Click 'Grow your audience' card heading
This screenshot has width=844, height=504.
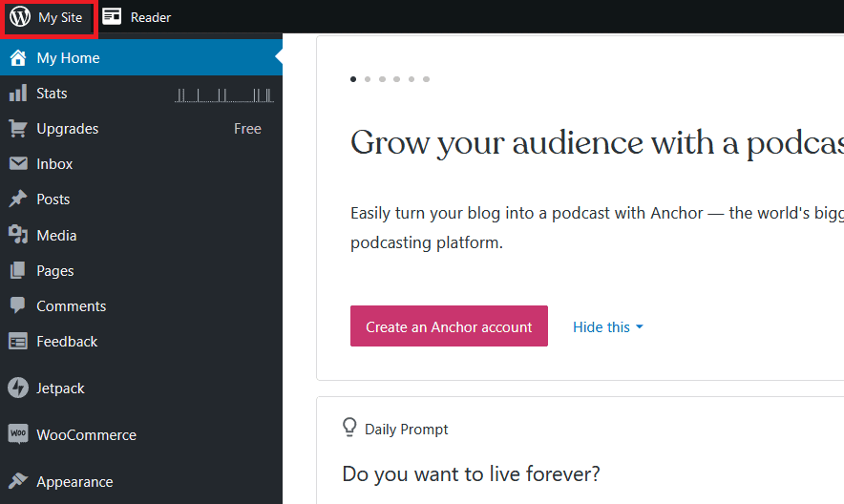(x=597, y=143)
